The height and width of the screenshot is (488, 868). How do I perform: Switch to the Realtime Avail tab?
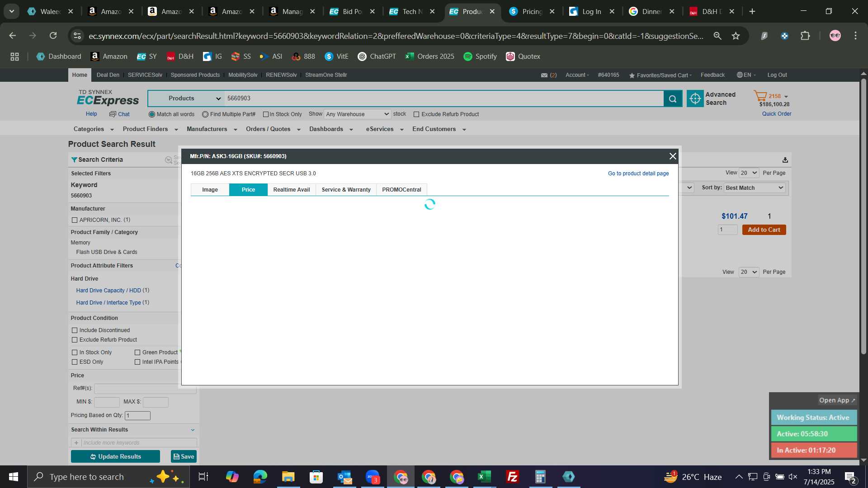tap(292, 190)
